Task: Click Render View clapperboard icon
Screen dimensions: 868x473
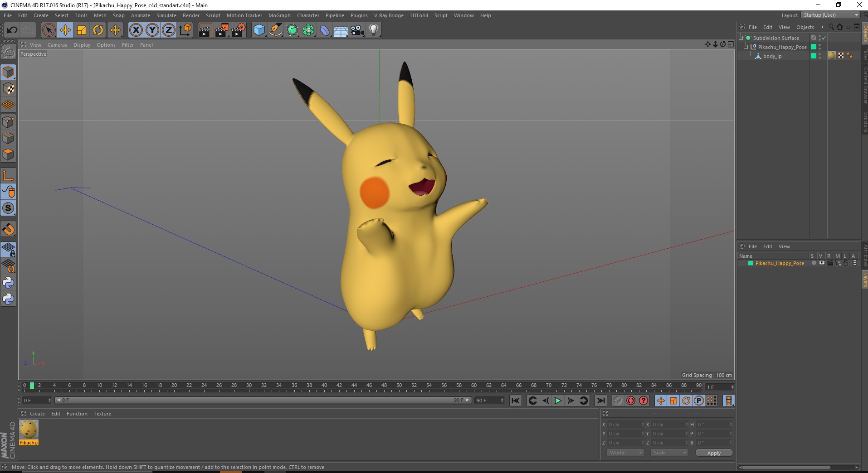Action: (x=205, y=30)
